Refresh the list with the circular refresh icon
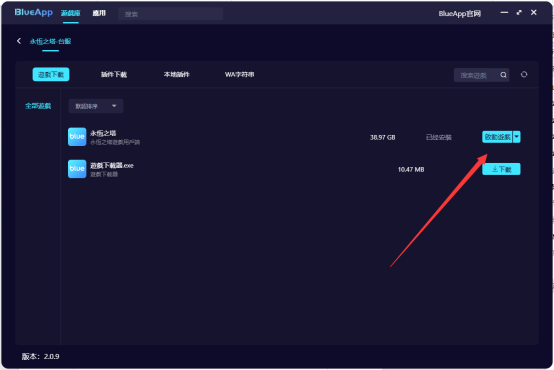 tap(524, 74)
